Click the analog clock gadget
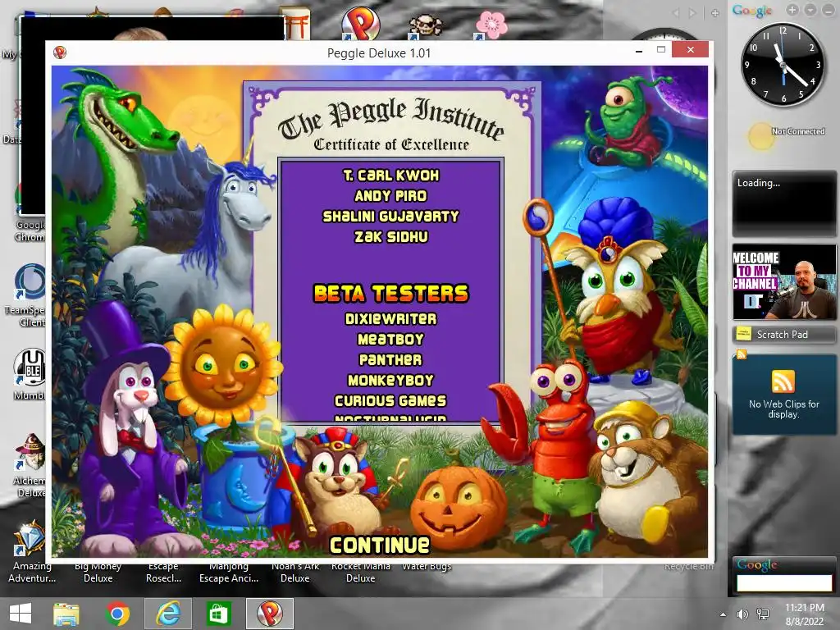Viewport: 840px width, 630px height. tap(783, 65)
